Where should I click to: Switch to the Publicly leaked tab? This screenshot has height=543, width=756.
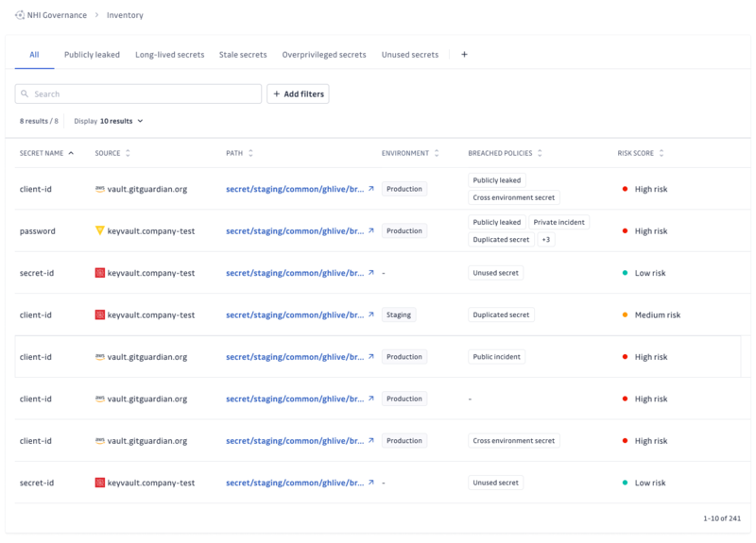[x=92, y=55]
